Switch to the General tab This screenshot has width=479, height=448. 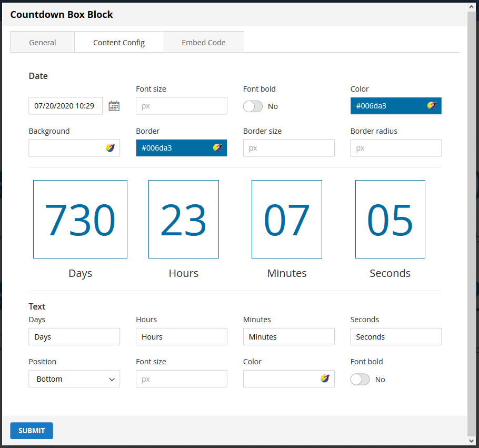[43, 43]
